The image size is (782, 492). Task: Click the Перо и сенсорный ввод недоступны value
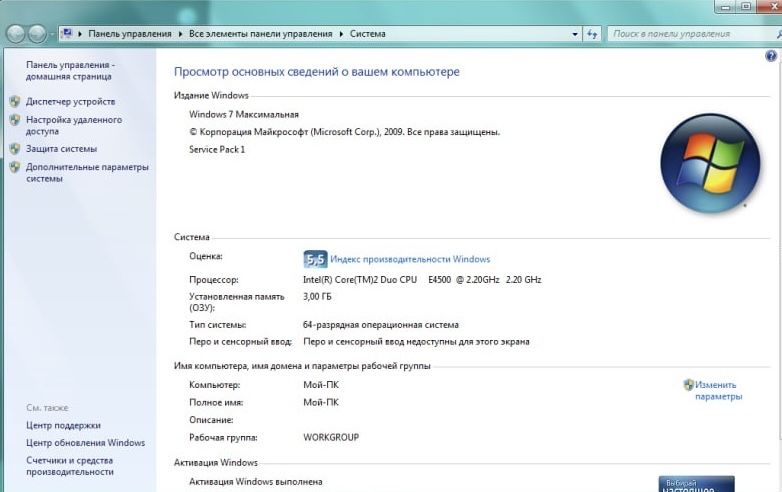416,342
